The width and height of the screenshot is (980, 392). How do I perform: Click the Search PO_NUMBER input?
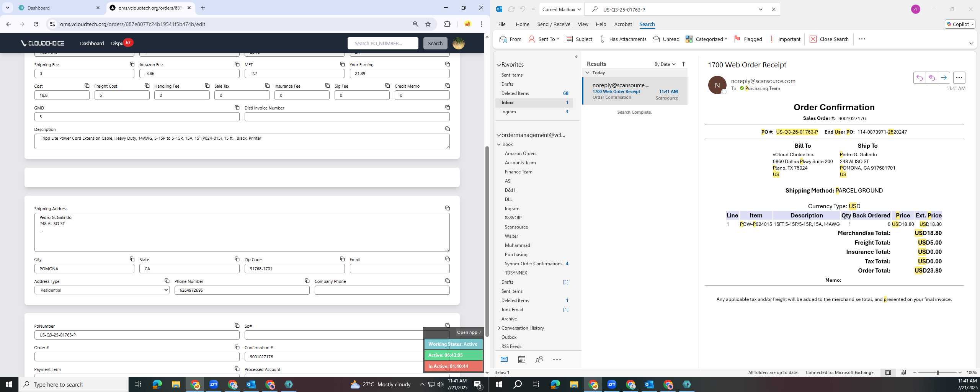point(383,43)
